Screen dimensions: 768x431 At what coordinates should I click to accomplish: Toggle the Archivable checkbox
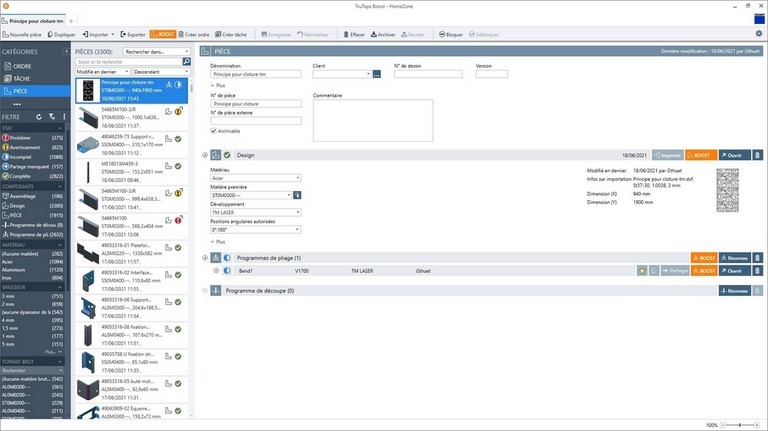pyautogui.click(x=214, y=131)
